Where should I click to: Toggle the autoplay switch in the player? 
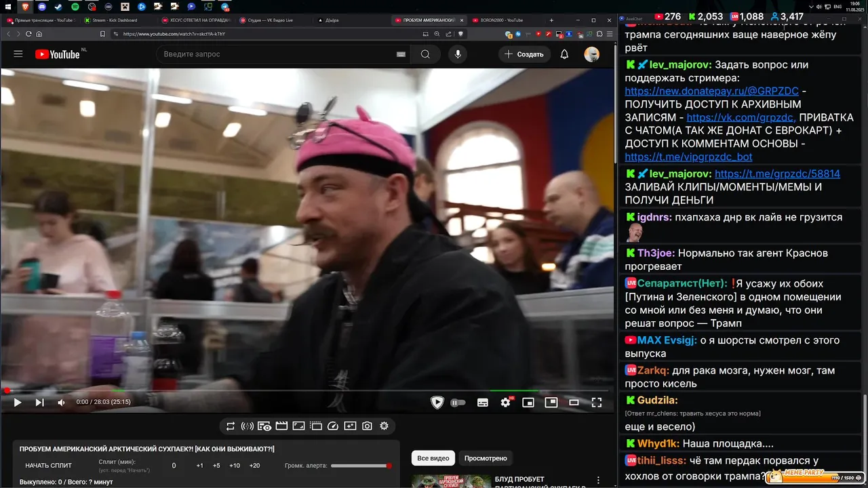[458, 403]
